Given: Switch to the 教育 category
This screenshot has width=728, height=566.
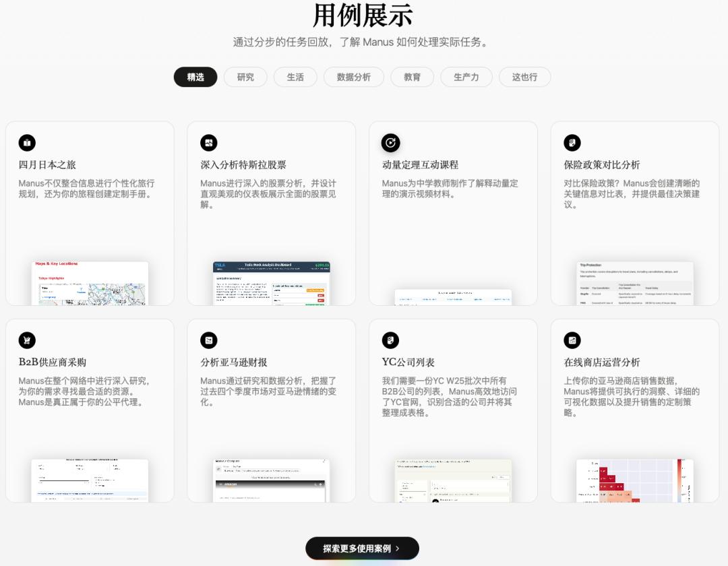Looking at the screenshot, I should 412,77.
